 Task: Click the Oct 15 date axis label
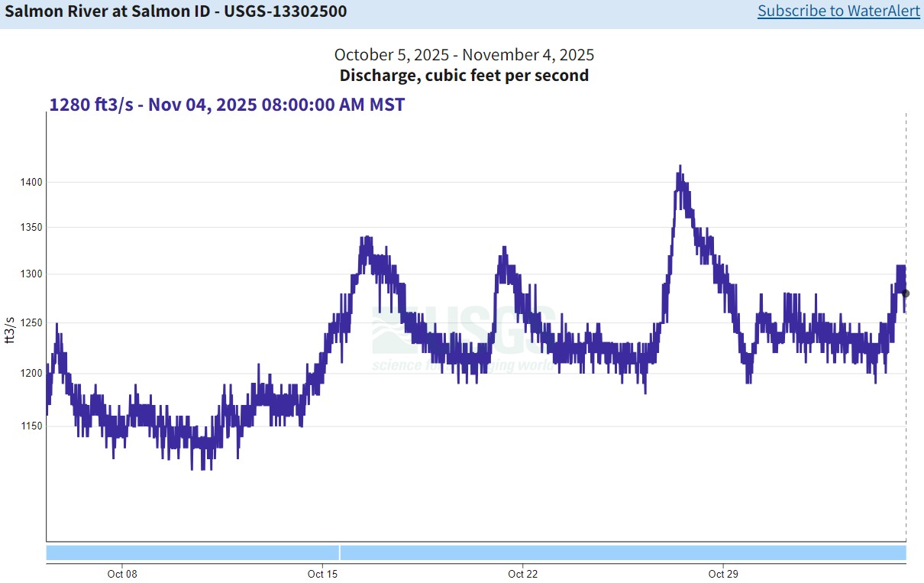322,574
